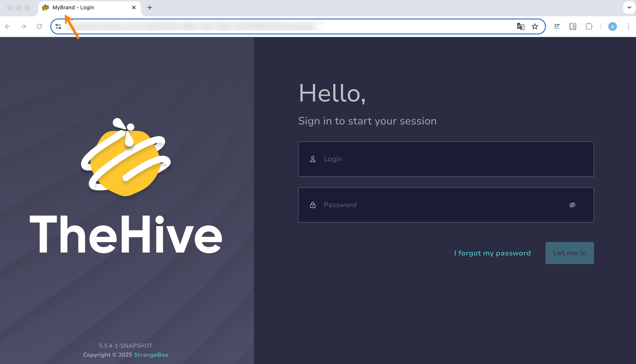Click the Hello, heading
This screenshot has width=636, height=364.
coord(332,93)
